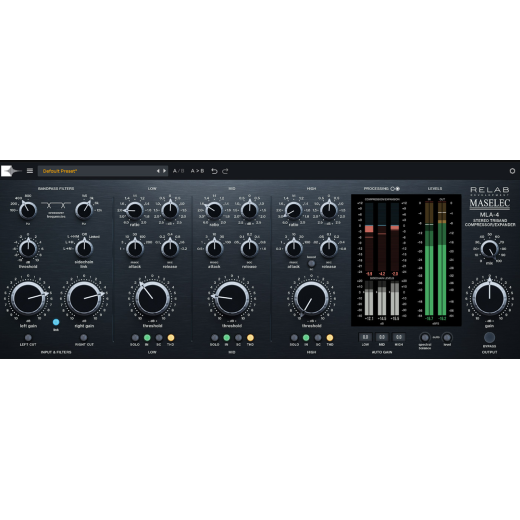This screenshot has height=520, width=520.
Task: Toggle the yellow THD button of the LOW band
Action: (x=171, y=338)
